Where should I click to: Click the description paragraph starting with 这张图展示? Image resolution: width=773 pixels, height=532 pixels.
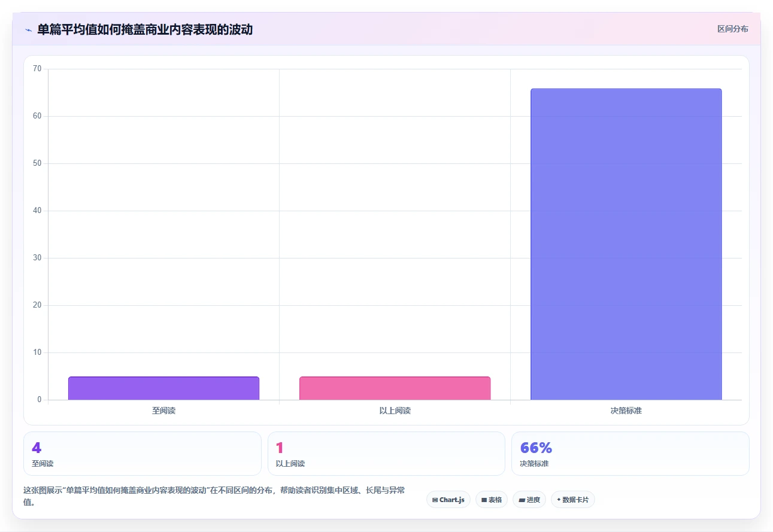[x=214, y=496]
